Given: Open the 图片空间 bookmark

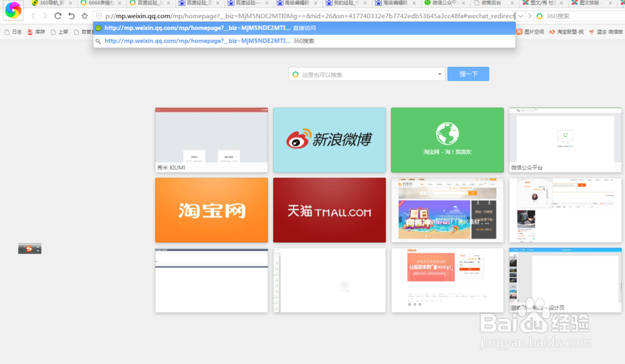Looking at the screenshot, I should pos(530,32).
